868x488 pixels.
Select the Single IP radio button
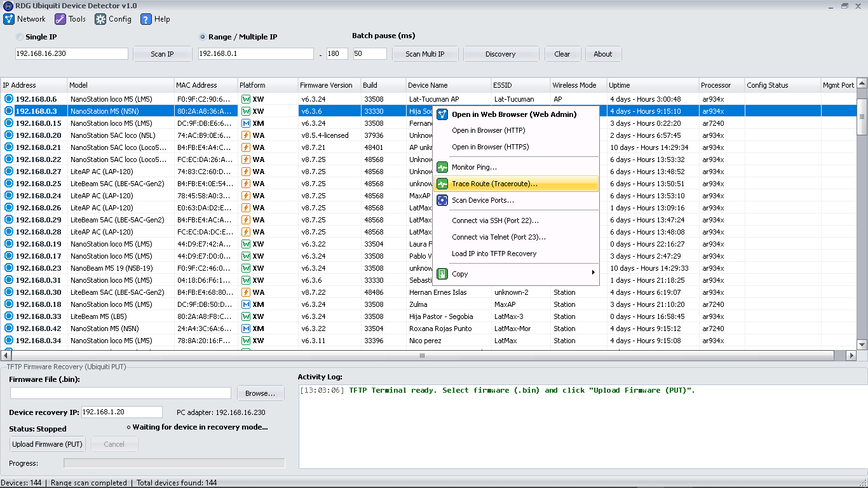click(x=20, y=37)
